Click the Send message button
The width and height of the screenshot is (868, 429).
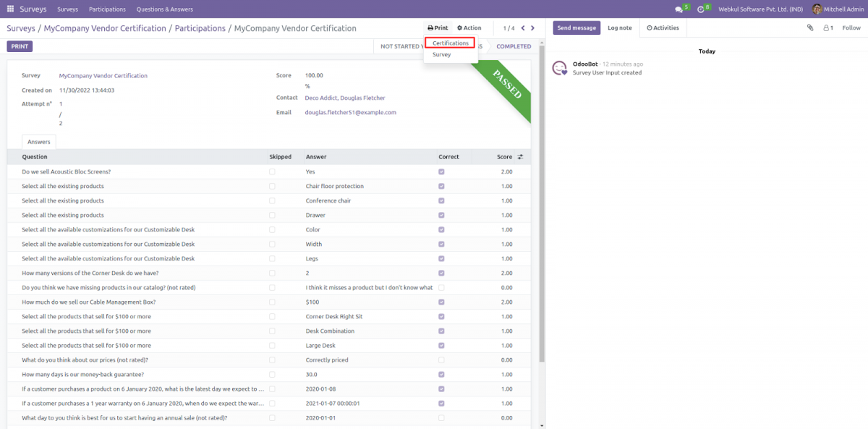coord(576,27)
